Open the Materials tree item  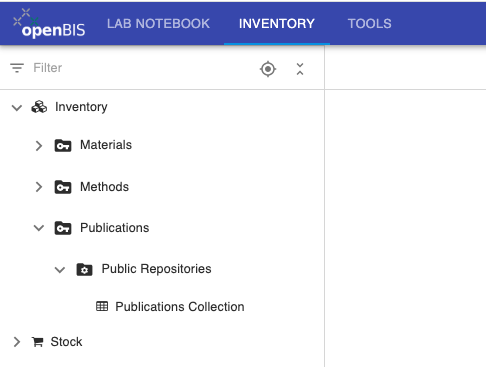106,145
